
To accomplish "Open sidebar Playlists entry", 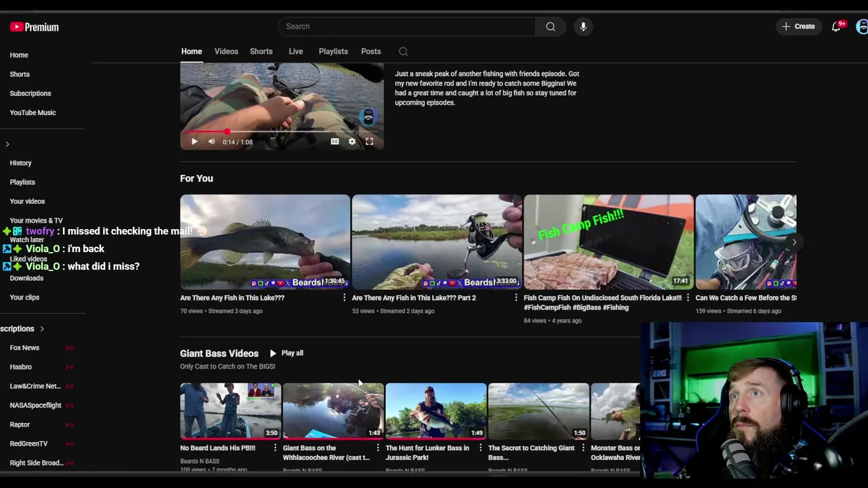I will point(22,182).
